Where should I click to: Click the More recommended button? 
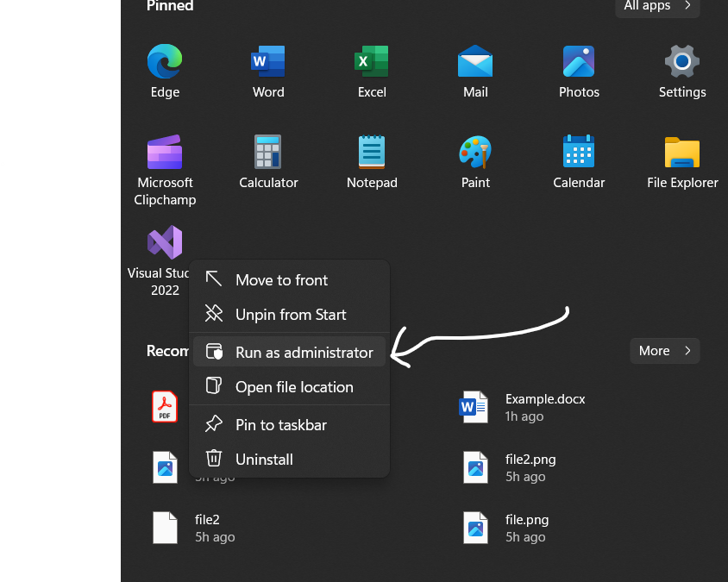pyautogui.click(x=664, y=351)
